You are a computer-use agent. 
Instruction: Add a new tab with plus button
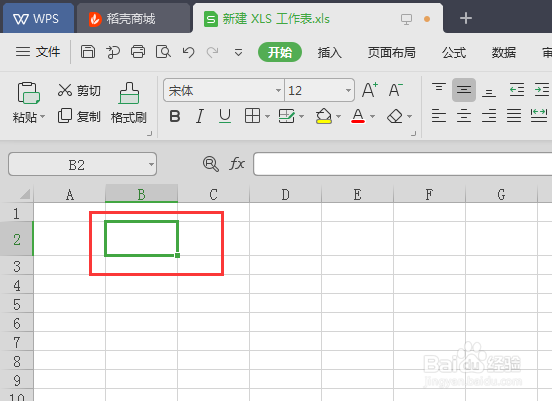point(466,18)
